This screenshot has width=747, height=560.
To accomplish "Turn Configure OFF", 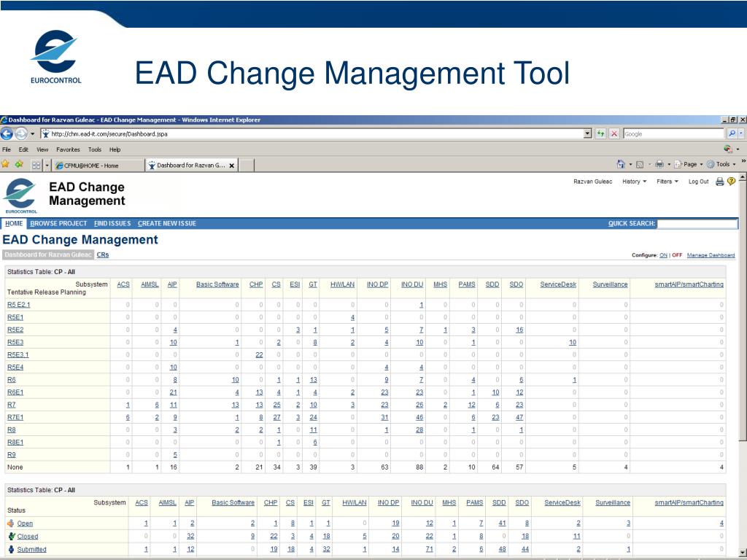I will (x=677, y=255).
